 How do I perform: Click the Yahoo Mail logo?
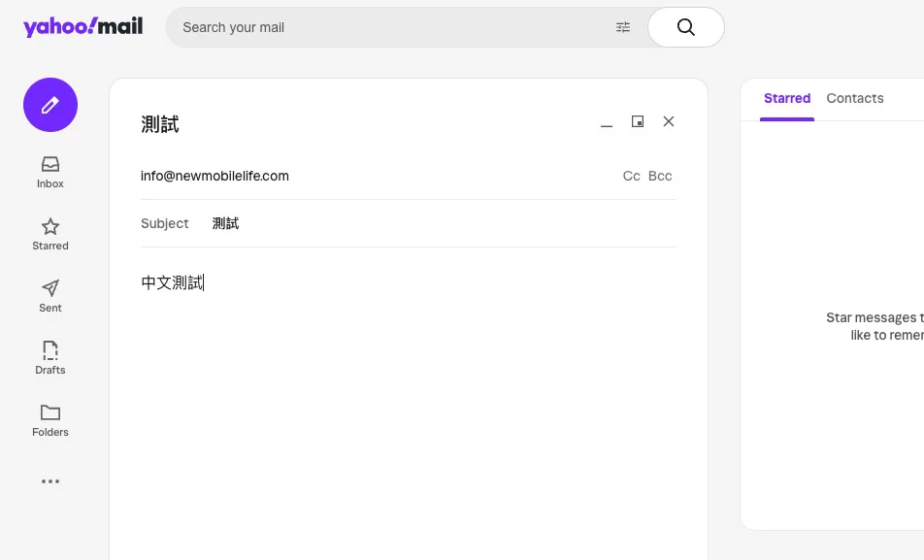[x=83, y=26]
